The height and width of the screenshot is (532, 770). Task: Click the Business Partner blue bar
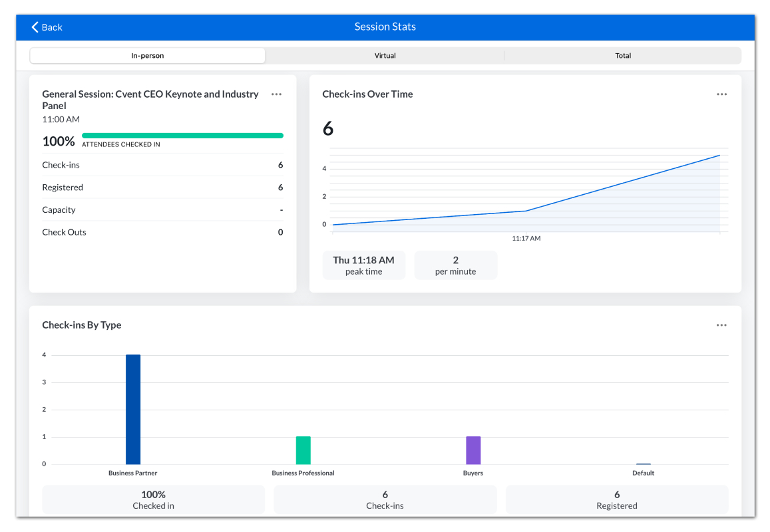(x=133, y=409)
